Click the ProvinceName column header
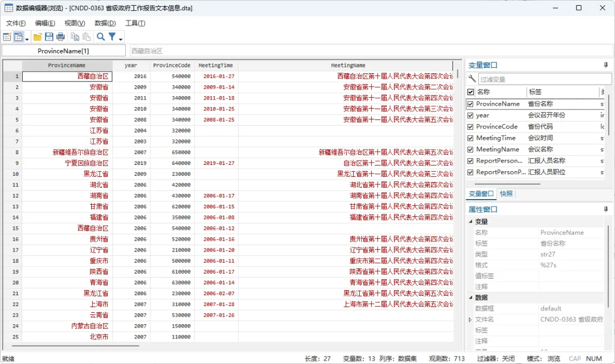Screen dimensions: 615x364 [67, 65]
